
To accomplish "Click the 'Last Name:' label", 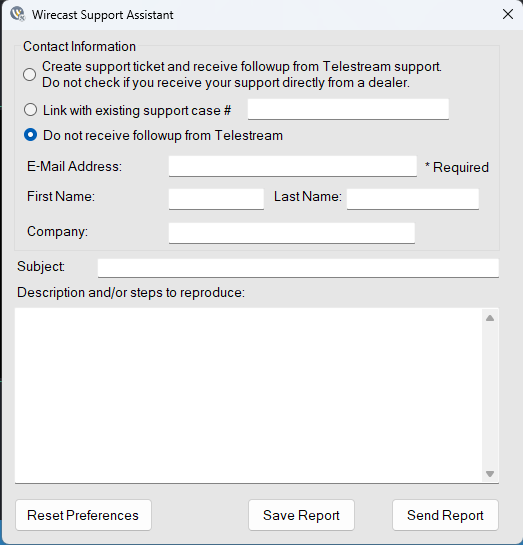I will point(308,196).
